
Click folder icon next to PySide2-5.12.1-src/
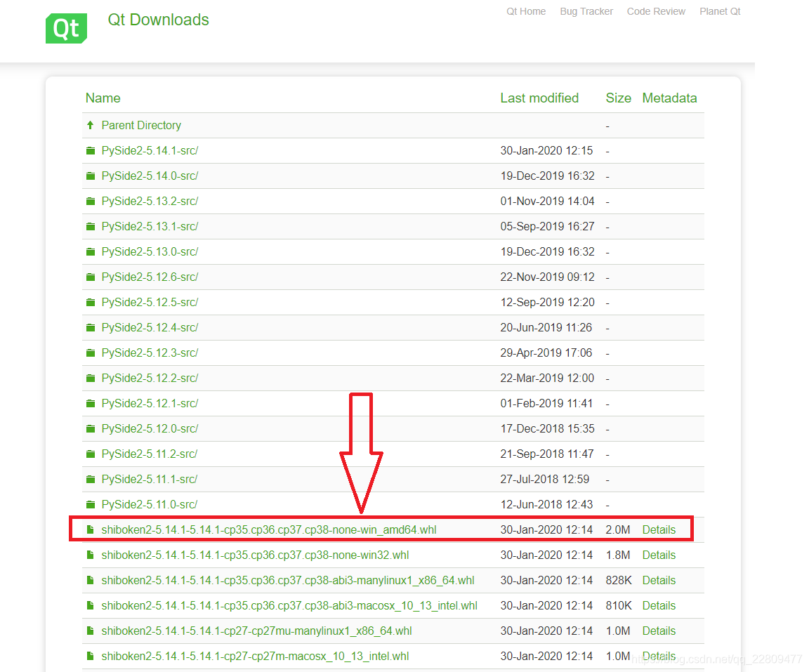(x=91, y=403)
